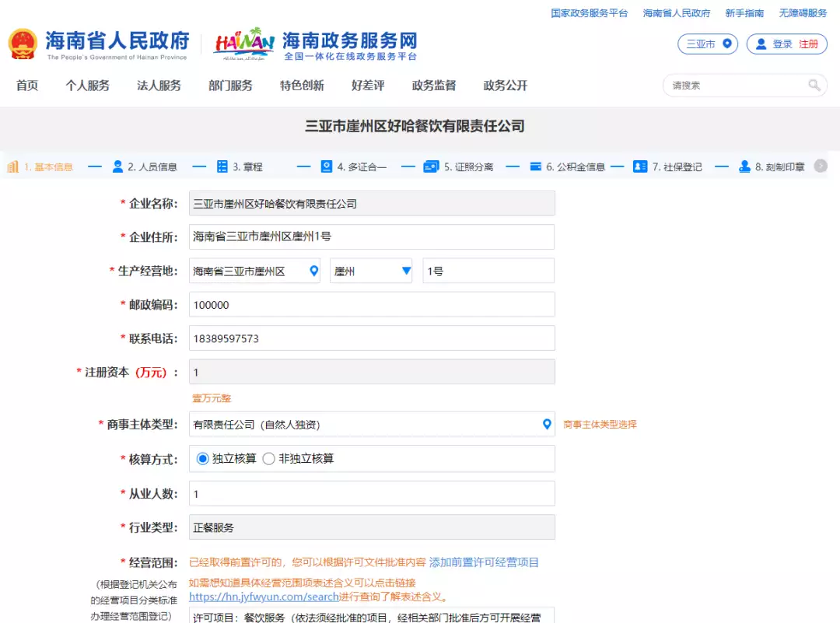This screenshot has height=623, width=840.
Task: Click the 刻制印章 stamp icon
Action: pyautogui.click(x=744, y=166)
